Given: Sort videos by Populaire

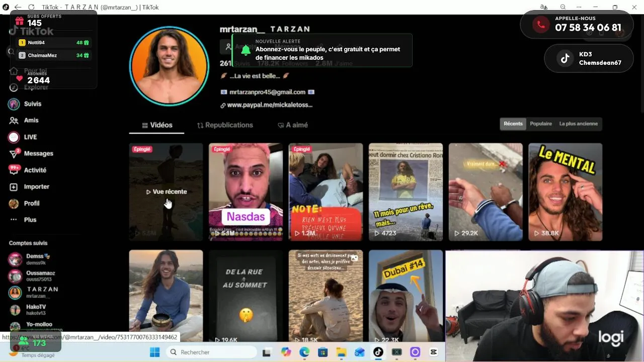Looking at the screenshot, I should coord(541,124).
